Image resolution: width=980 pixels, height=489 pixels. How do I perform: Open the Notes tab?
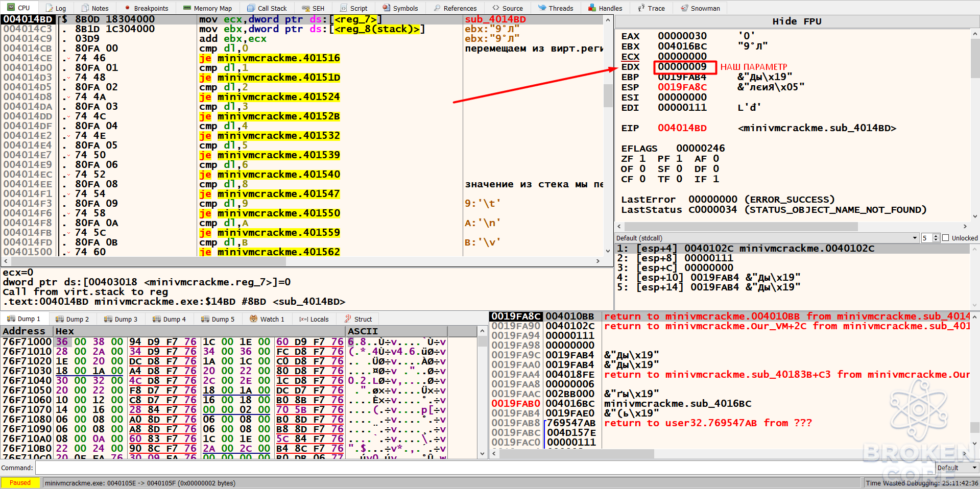95,8
